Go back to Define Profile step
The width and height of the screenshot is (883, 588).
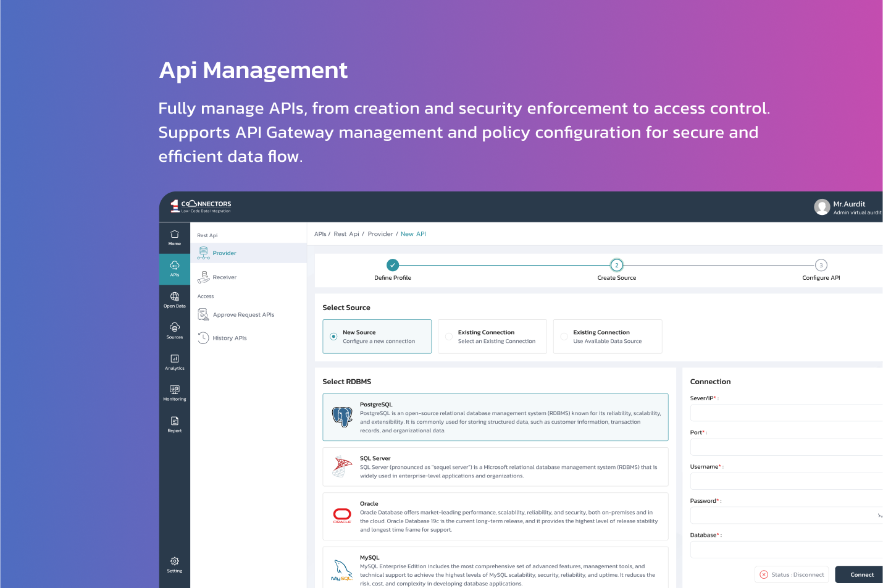point(393,266)
